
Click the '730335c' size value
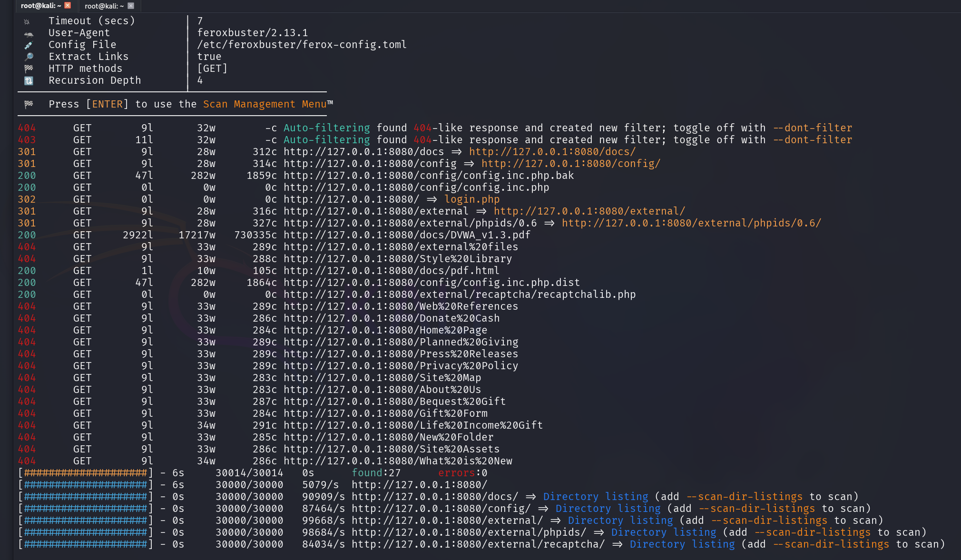point(255,235)
